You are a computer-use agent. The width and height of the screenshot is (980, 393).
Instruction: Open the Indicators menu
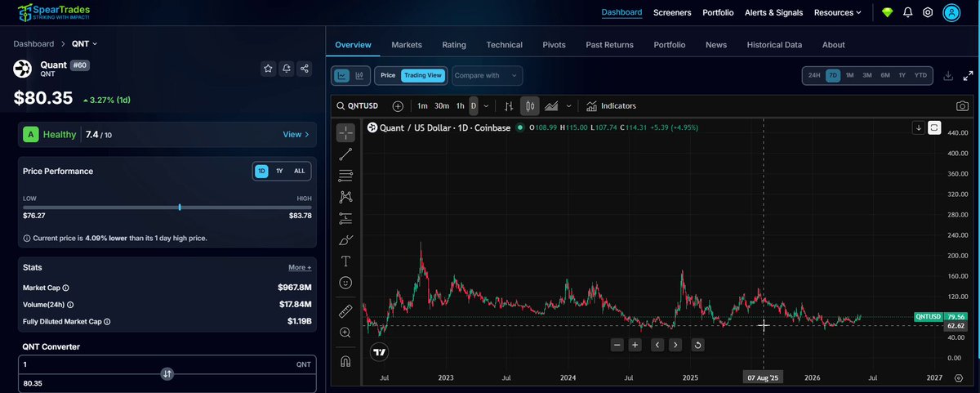click(612, 105)
